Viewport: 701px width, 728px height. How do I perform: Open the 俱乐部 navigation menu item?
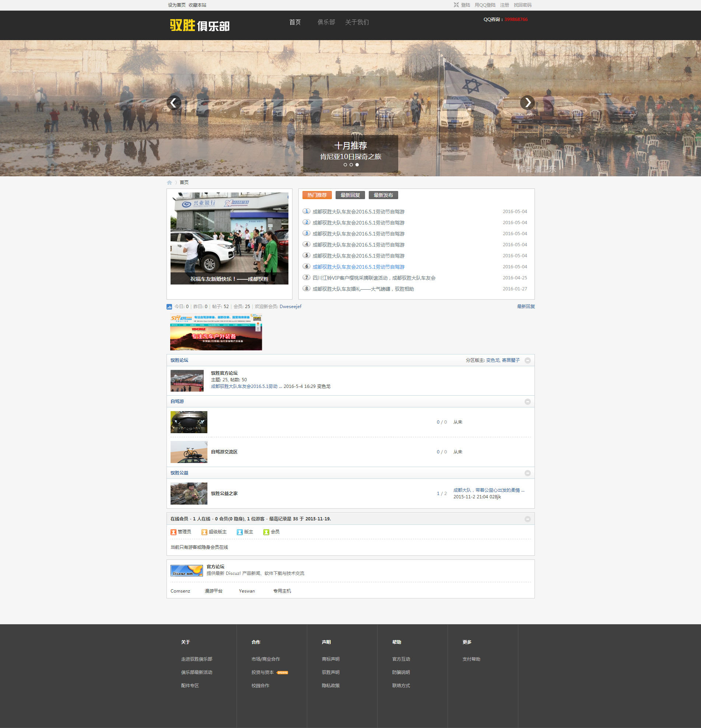coord(326,22)
